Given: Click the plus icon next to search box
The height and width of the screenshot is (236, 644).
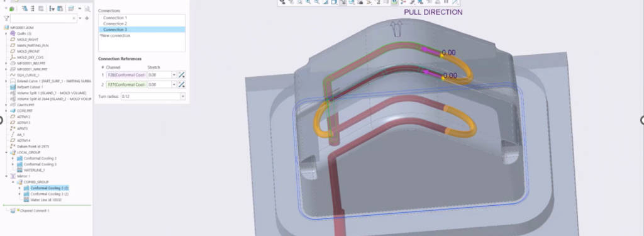Looking at the screenshot, I should tap(87, 18).
